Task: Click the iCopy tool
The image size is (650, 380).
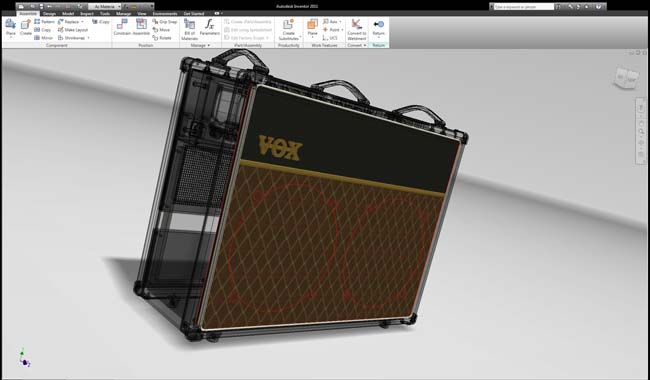Action: [x=101, y=22]
